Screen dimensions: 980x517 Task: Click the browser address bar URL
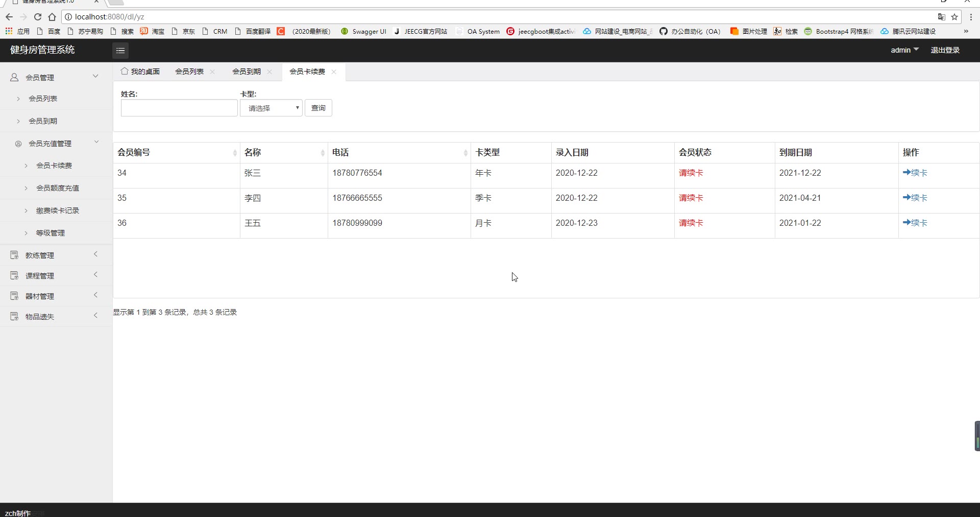pos(110,17)
